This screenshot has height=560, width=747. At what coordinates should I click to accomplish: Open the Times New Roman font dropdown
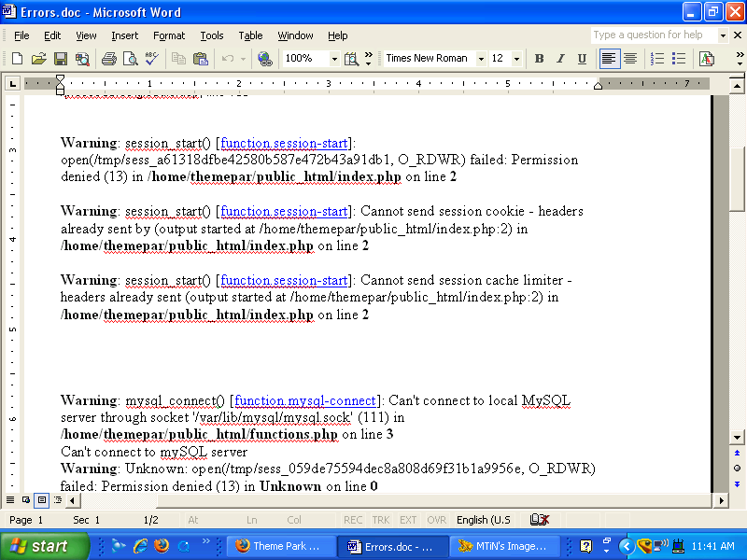coord(481,59)
